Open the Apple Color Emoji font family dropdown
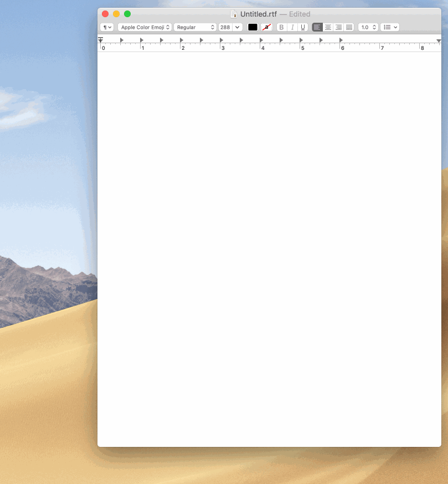The width and height of the screenshot is (448, 484). coord(145,27)
